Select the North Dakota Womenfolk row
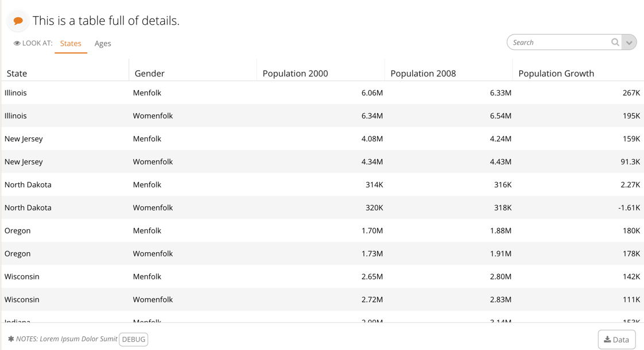The height and width of the screenshot is (350, 644). (x=323, y=207)
